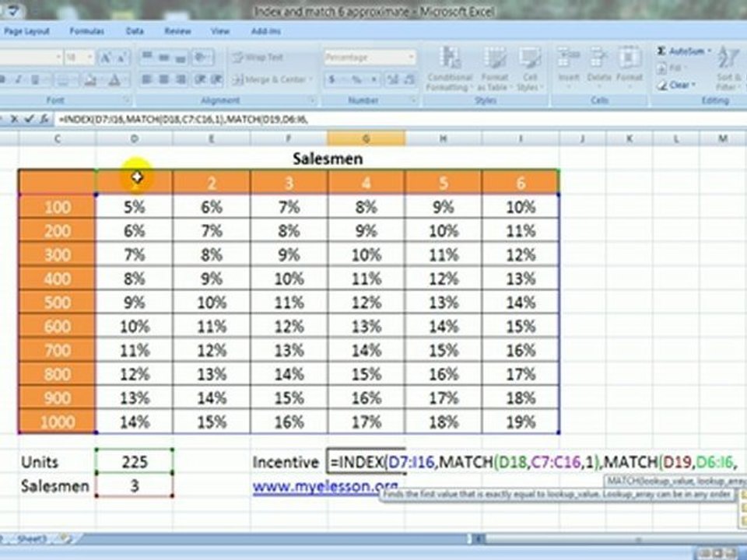Screen dimensions: 747x560
Task: Confirm formula with the checkmark Enter icon
Action: [29, 119]
